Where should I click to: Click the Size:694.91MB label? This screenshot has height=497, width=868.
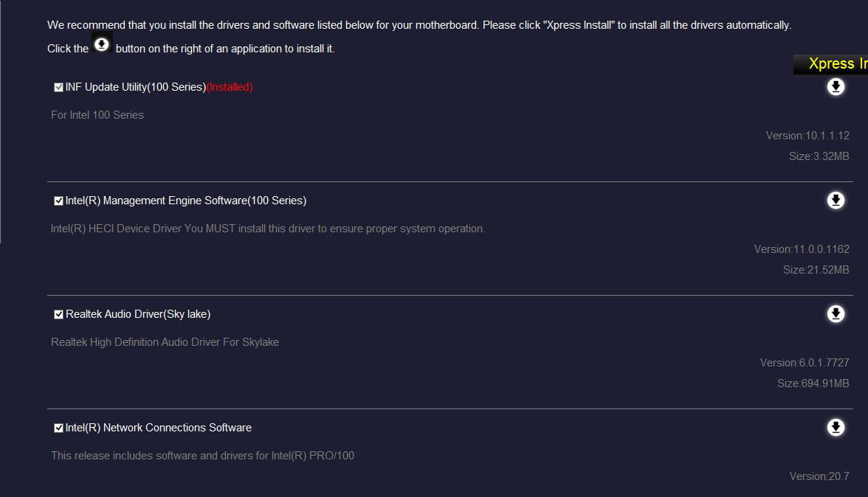pyautogui.click(x=813, y=383)
